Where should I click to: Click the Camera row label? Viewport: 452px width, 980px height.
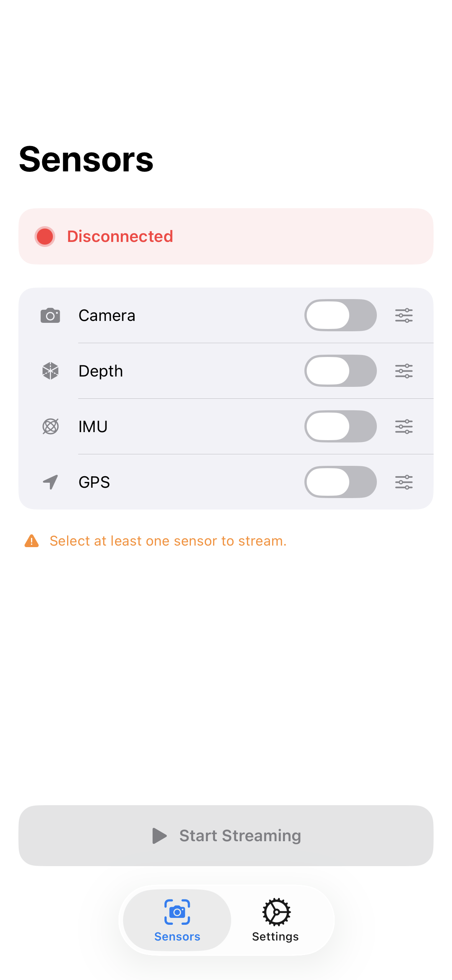(107, 316)
